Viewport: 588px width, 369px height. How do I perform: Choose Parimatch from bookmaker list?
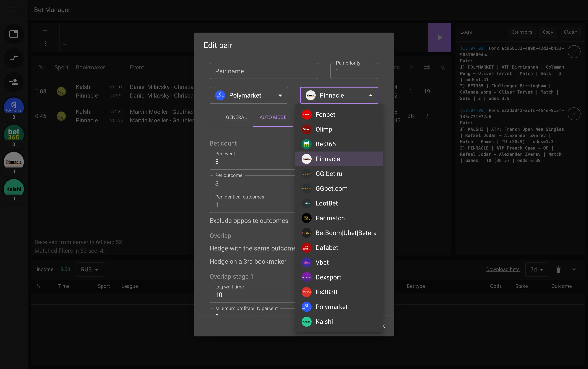339,218
